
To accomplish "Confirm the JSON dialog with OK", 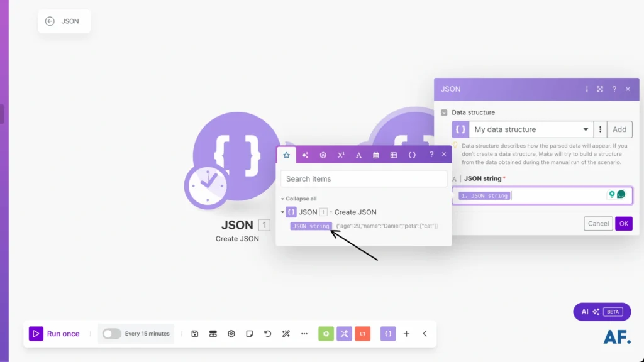I will click(x=623, y=224).
